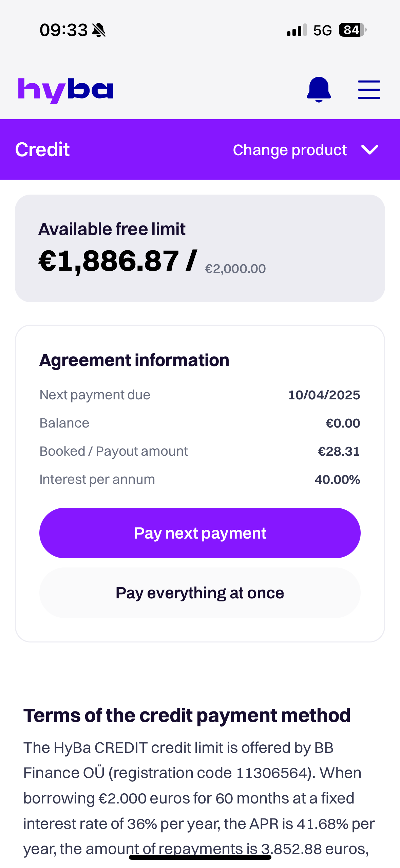Tap the Interest per annum 40.00% value

click(337, 480)
